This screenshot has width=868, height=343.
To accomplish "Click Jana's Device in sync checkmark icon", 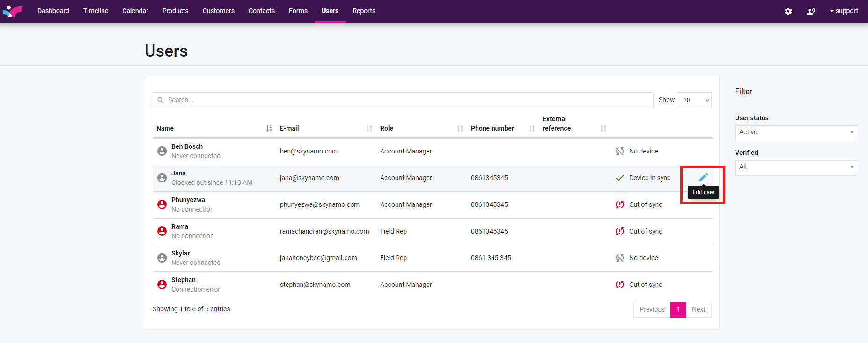I will [x=620, y=178].
